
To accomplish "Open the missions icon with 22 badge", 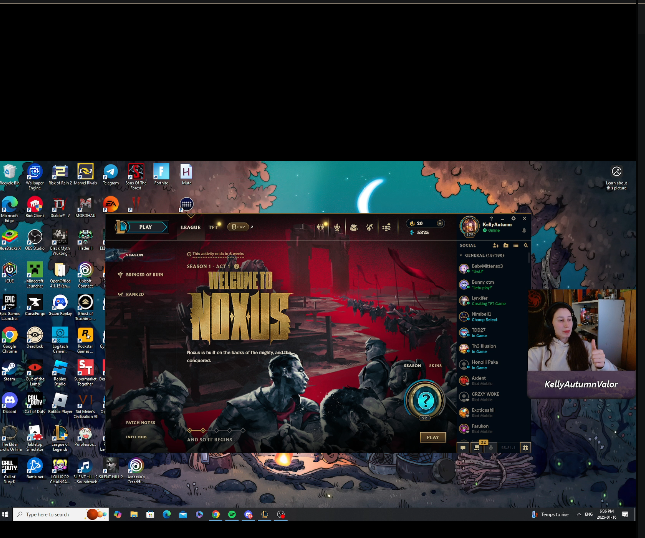I will (x=477, y=447).
